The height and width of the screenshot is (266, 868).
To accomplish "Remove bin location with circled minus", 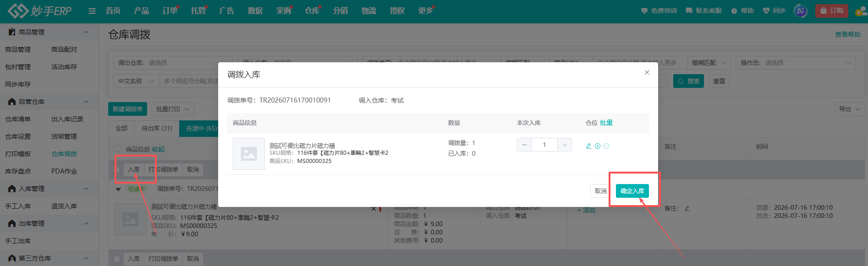I will pyautogui.click(x=606, y=146).
